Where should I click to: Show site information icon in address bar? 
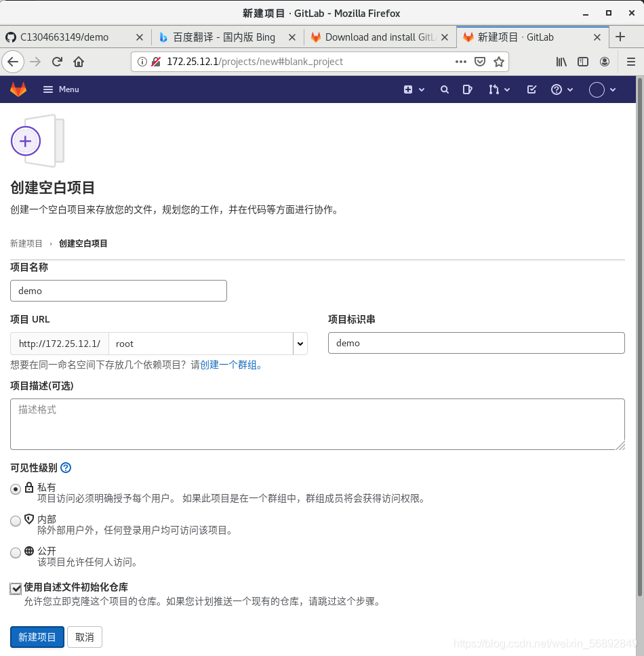142,62
